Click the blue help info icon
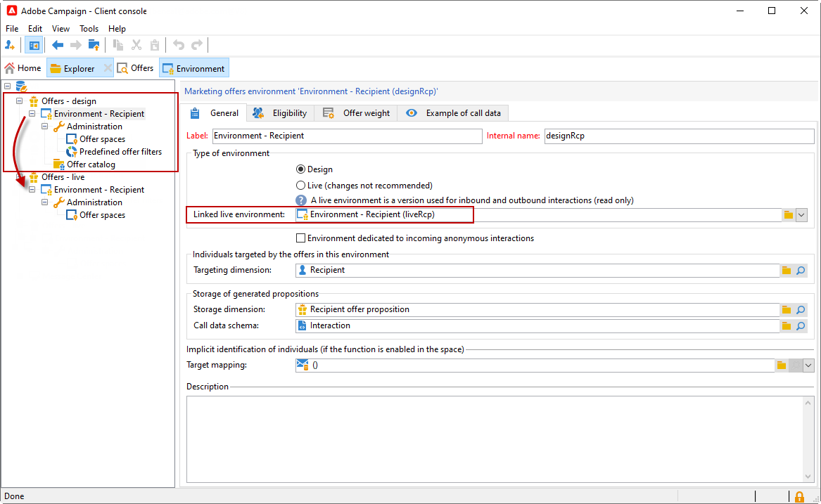 301,200
